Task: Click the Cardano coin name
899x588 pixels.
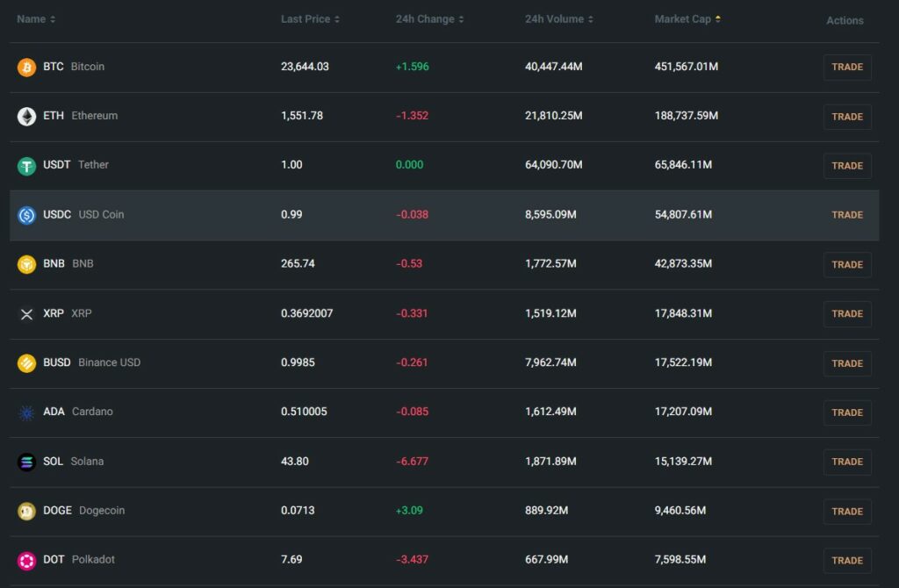Action: click(x=92, y=412)
